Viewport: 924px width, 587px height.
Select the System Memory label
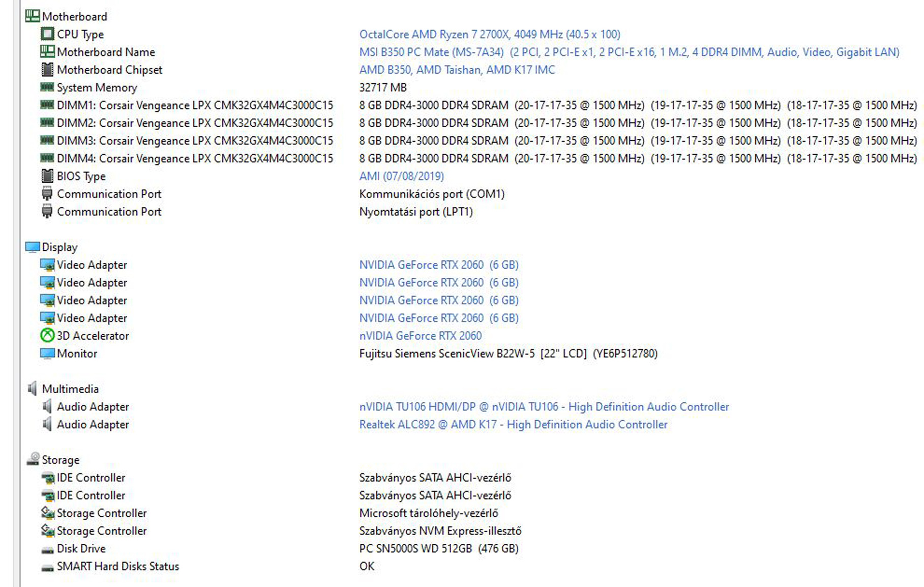(x=97, y=87)
